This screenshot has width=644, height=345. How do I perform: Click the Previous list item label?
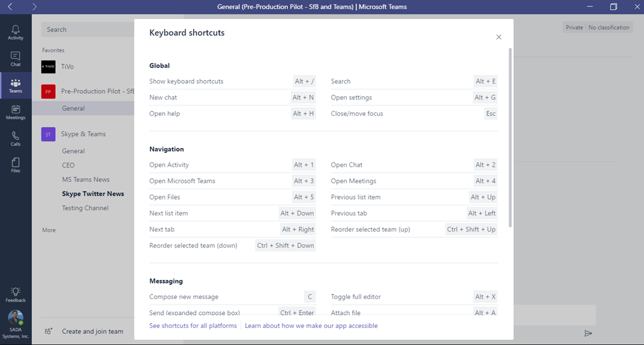click(x=356, y=197)
